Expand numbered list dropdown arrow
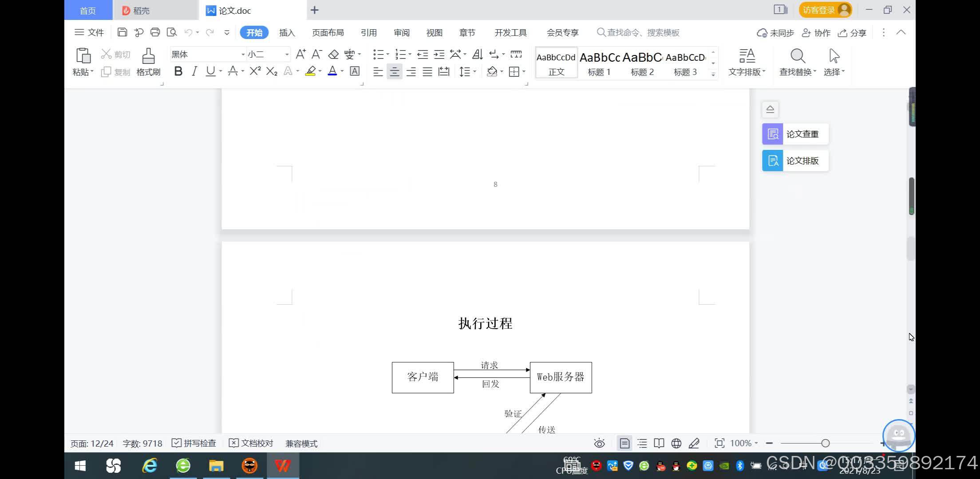 (x=410, y=54)
